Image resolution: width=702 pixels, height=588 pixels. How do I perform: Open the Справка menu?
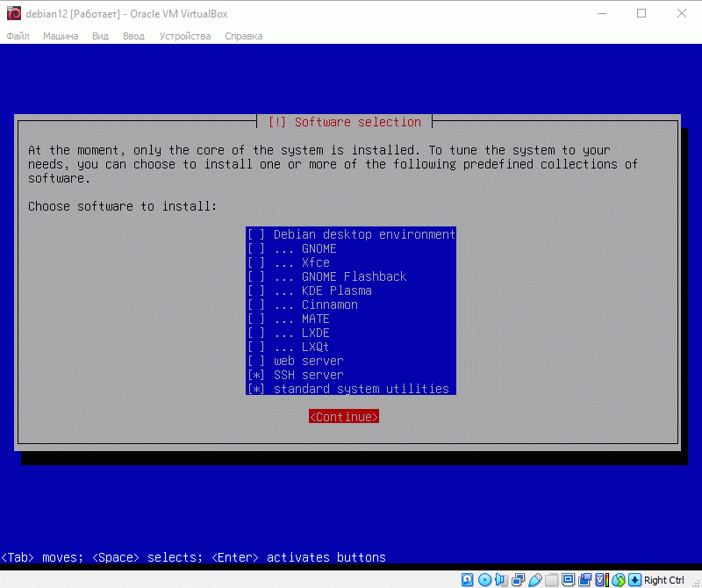click(244, 36)
